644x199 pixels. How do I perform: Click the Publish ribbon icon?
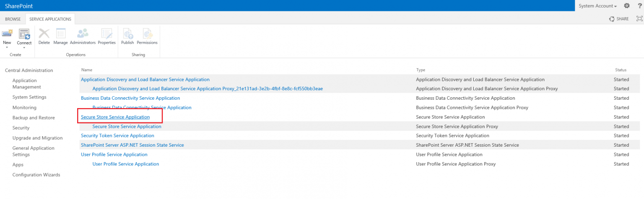pos(127,34)
